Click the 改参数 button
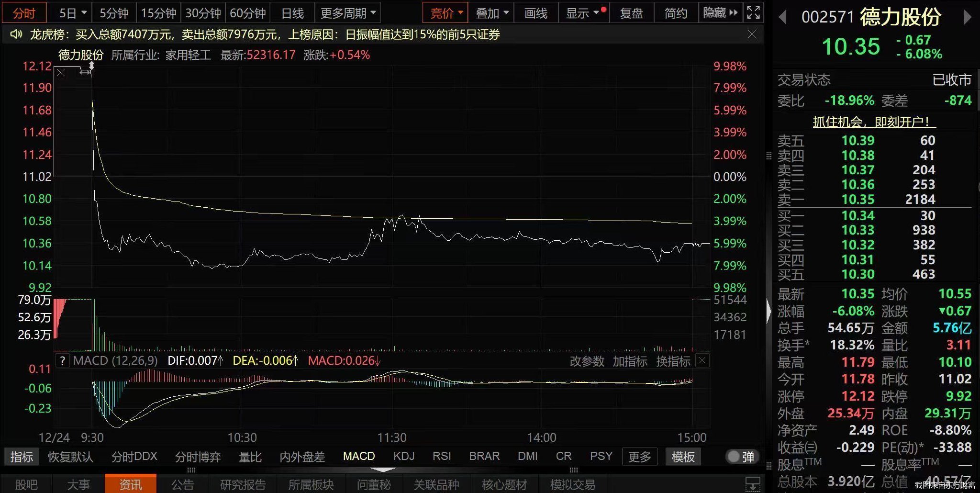 (x=587, y=361)
